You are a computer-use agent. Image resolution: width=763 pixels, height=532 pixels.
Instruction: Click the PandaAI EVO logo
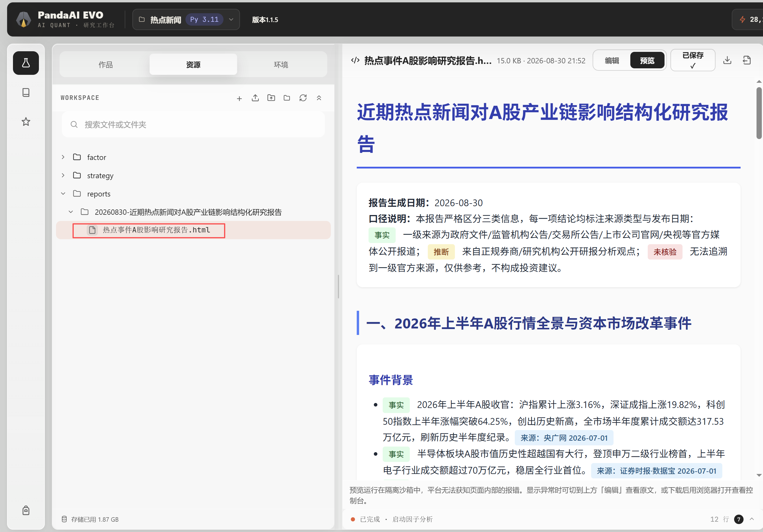point(23,20)
